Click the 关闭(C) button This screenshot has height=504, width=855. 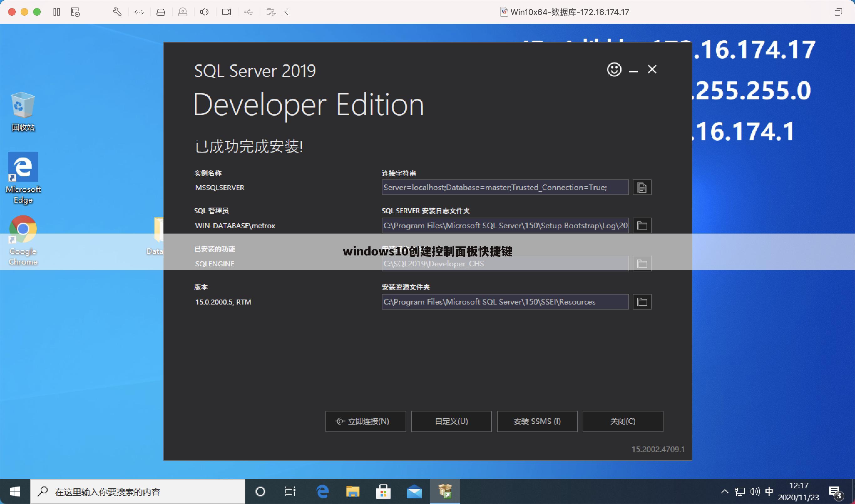[623, 421]
